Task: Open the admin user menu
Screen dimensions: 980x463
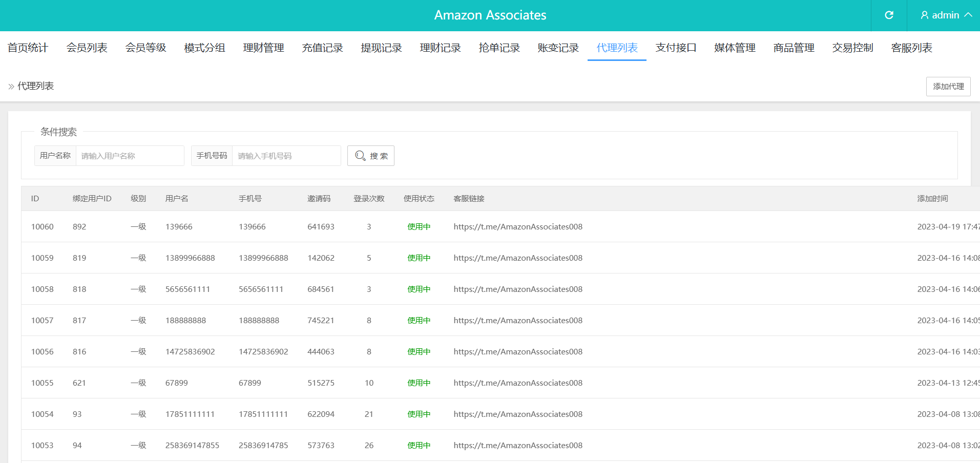Action: [946, 15]
